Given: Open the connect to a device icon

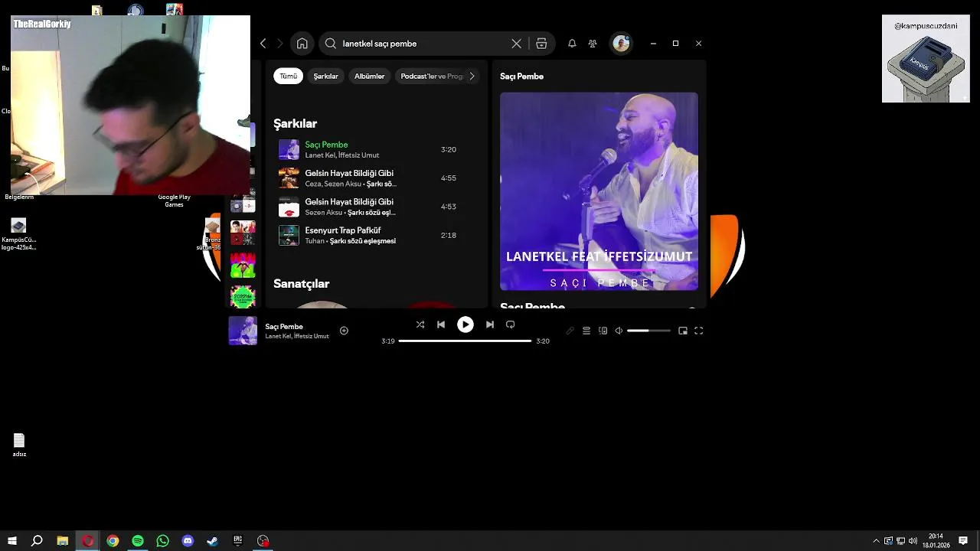Looking at the screenshot, I should (603, 331).
